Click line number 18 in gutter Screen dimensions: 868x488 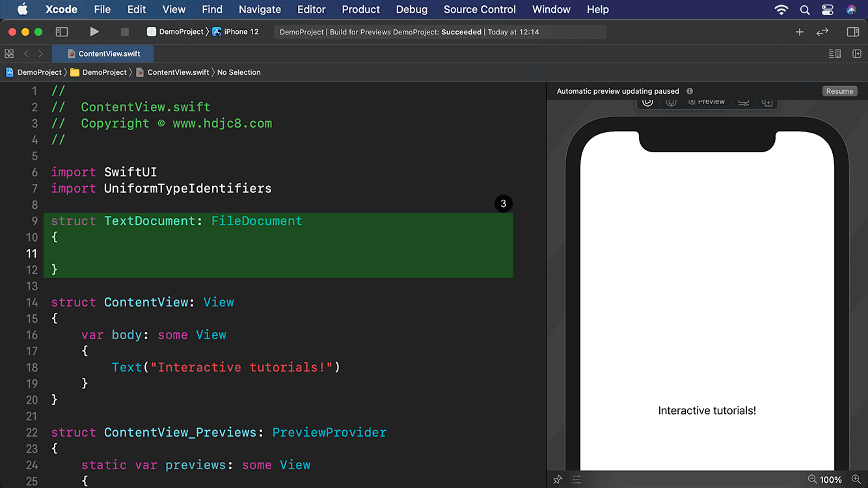tap(32, 367)
